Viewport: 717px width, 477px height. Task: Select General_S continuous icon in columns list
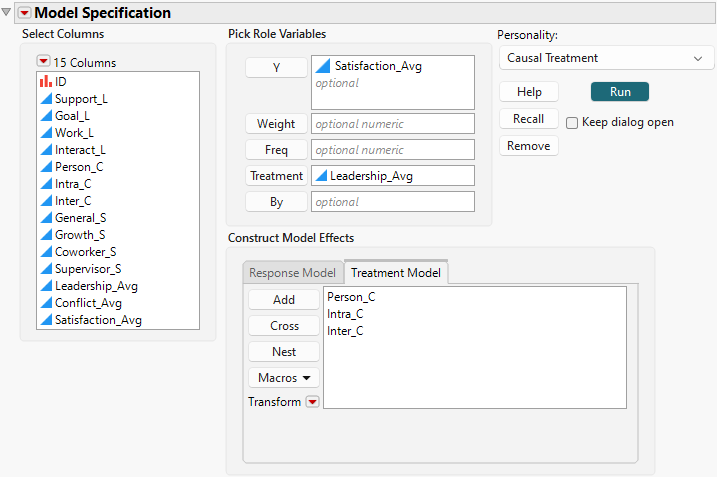coord(46,217)
